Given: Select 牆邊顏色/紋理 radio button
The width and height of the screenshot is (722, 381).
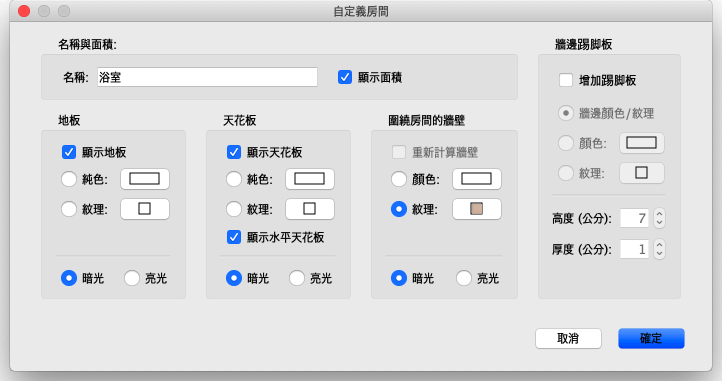Looking at the screenshot, I should (x=566, y=113).
